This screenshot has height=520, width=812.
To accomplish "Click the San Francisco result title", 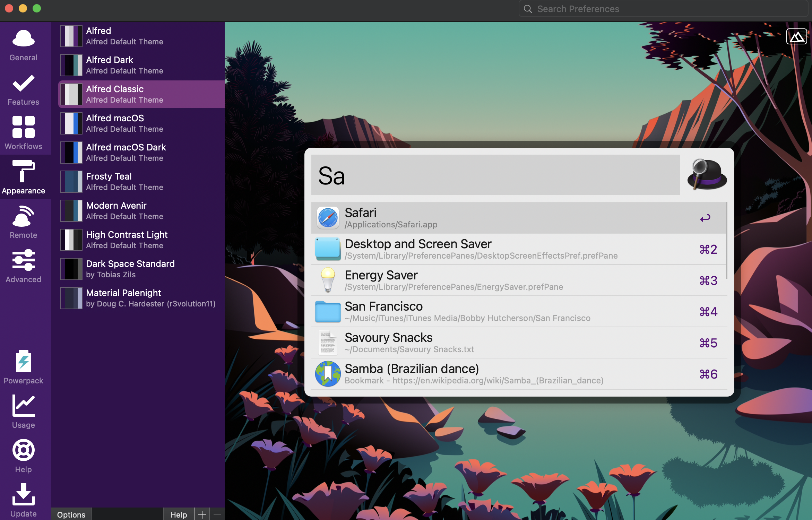I will click(x=383, y=306).
